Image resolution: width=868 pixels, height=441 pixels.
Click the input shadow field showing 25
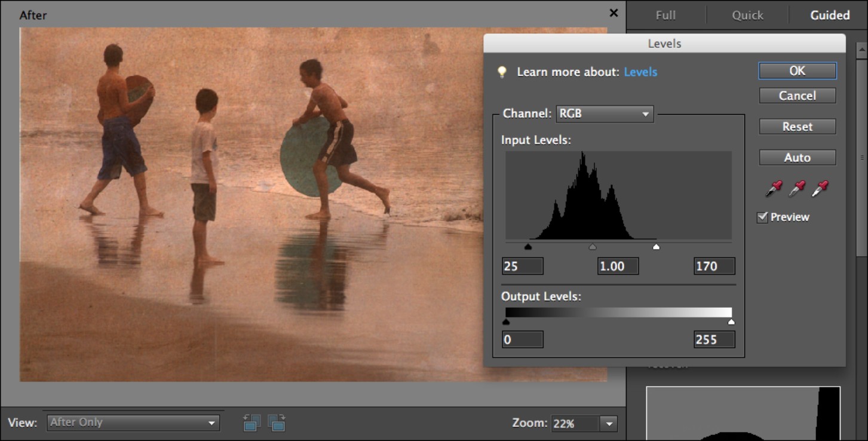(x=523, y=266)
